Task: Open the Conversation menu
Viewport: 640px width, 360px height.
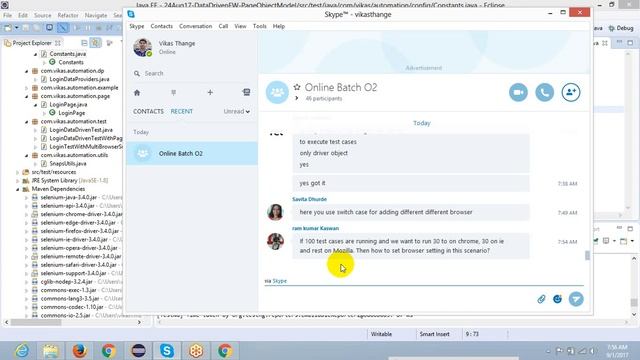Action: (196, 26)
